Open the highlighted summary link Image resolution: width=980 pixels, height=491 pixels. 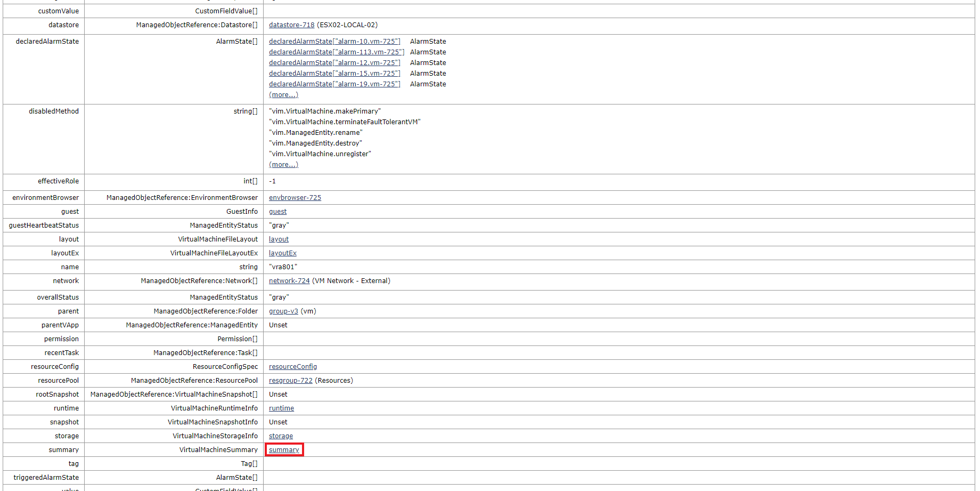point(283,449)
